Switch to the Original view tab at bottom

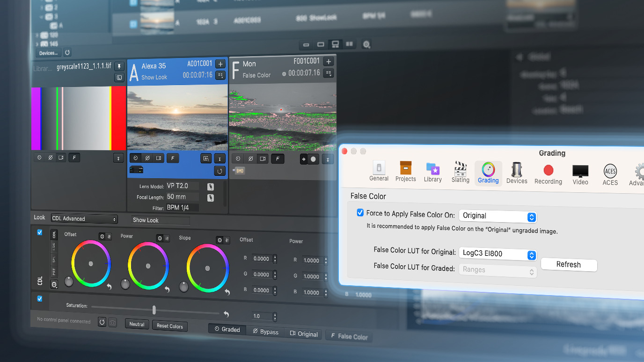[x=304, y=334]
